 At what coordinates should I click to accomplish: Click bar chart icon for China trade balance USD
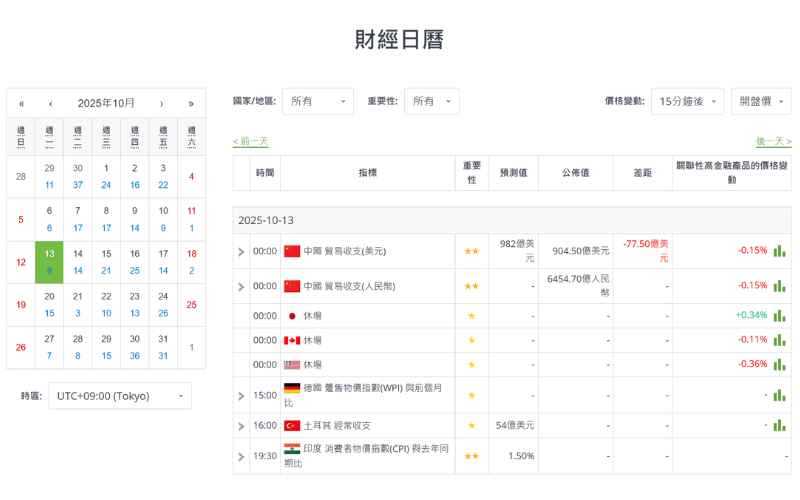tap(779, 251)
